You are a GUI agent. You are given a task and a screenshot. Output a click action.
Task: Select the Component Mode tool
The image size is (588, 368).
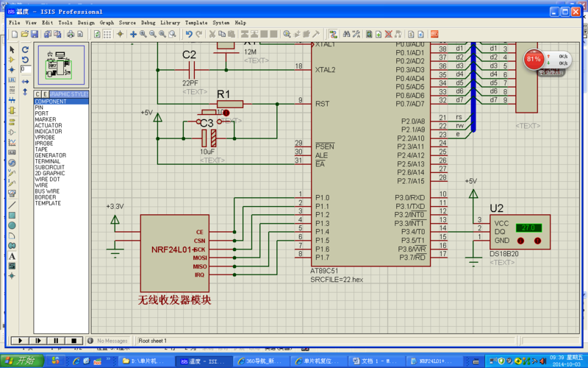[x=12, y=60]
